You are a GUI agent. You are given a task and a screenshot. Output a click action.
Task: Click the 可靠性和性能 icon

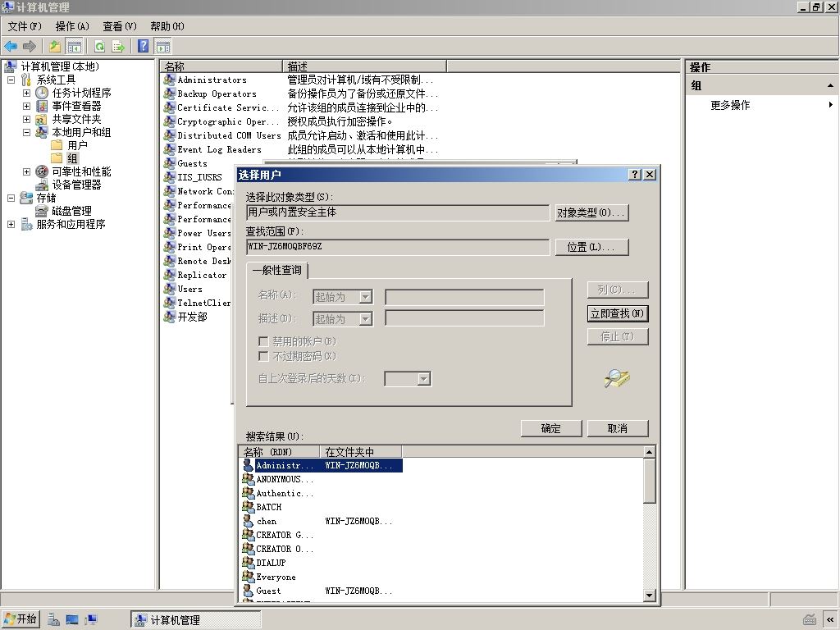point(42,171)
